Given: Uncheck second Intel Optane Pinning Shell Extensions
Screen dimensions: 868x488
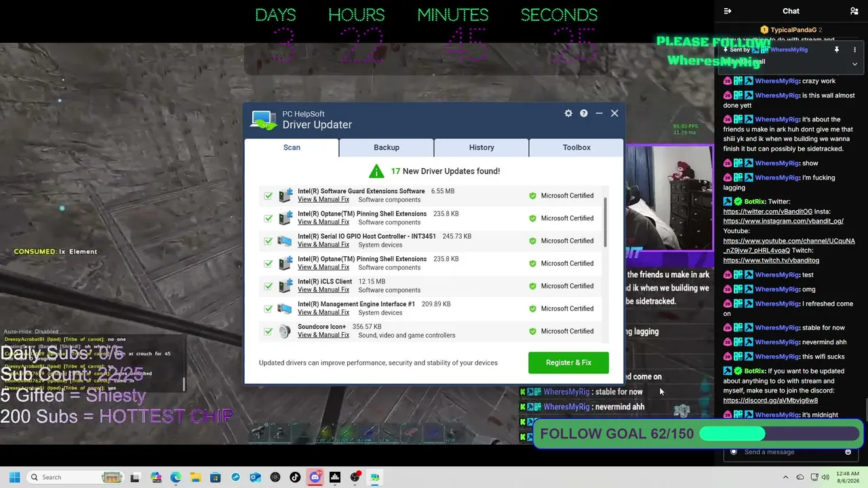Looking at the screenshot, I should click(268, 264).
